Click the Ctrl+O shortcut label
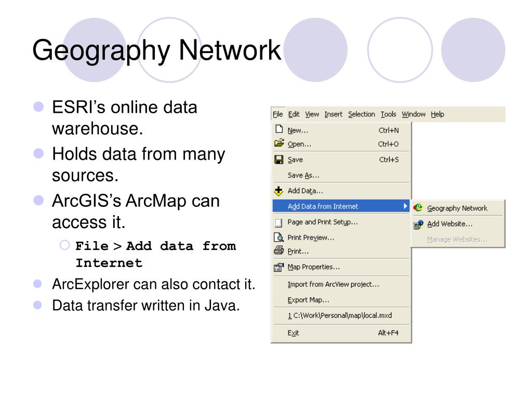This screenshot has width=532, height=399. (x=389, y=144)
